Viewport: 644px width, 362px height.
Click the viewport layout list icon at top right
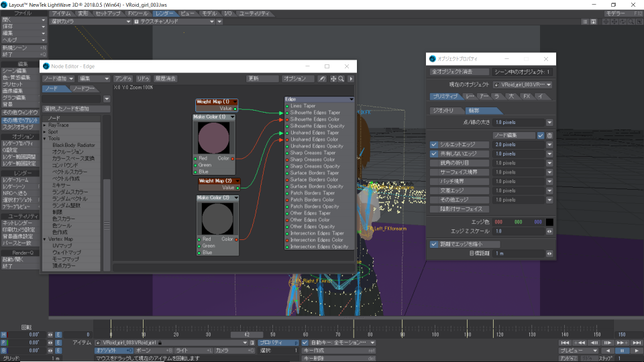pos(585,21)
